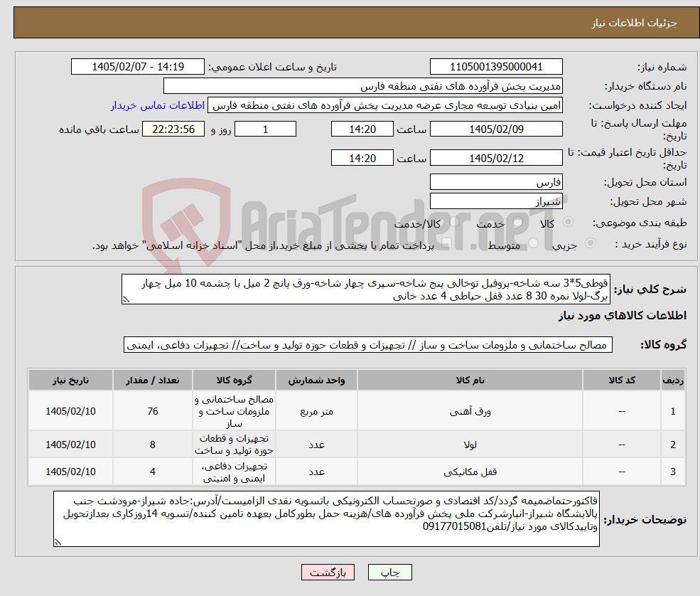Viewport: 700px width, 596px height.
Task: Select the متوسط purchase type radio
Action: click(x=533, y=243)
